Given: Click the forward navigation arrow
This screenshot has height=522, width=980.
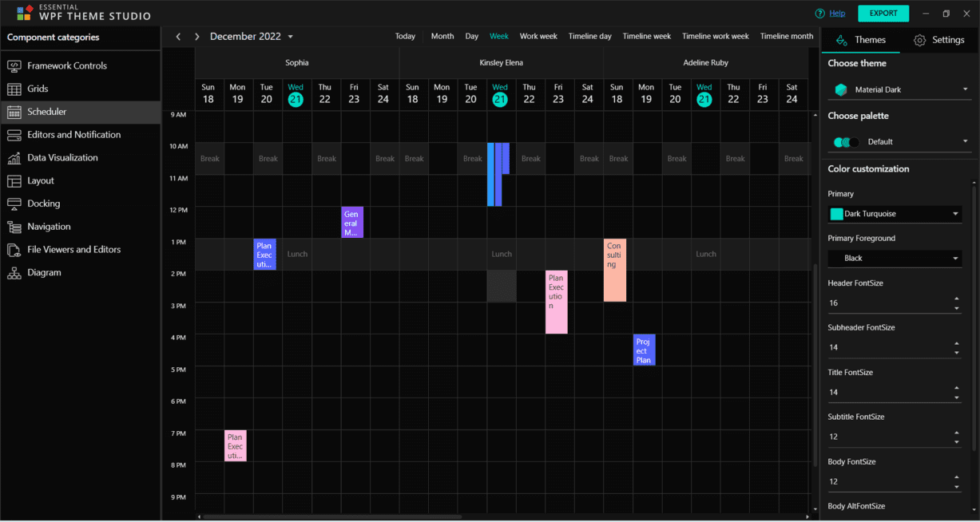Looking at the screenshot, I should click(x=196, y=36).
